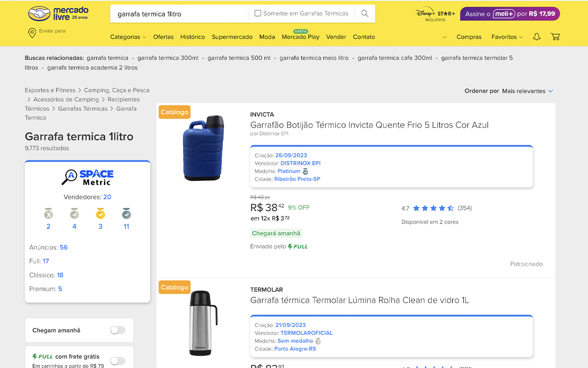Toggle FULL com frete grátis filter
Screen dimensions: 588x368
(118, 361)
